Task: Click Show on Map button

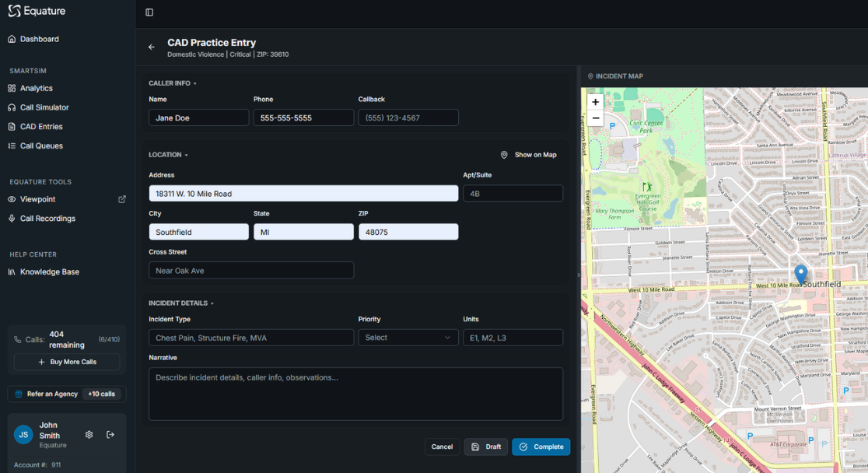Action: click(529, 155)
